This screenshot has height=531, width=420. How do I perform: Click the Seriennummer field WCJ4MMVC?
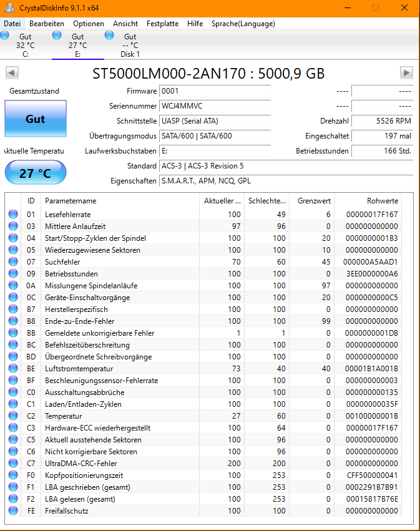215,106
